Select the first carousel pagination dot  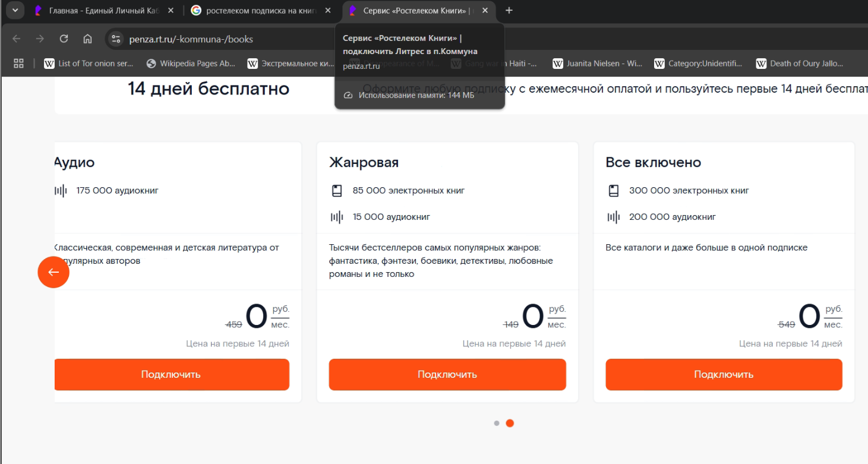click(x=497, y=424)
